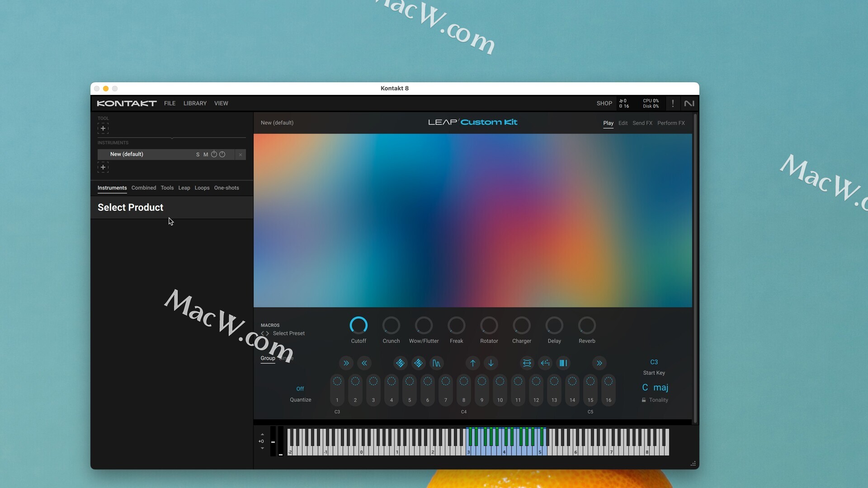
Task: Click the Cutoff macro knob
Action: [x=359, y=325]
